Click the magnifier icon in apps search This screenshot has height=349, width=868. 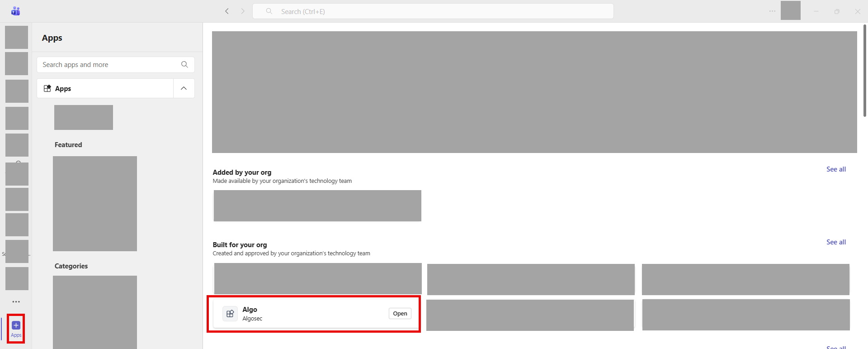tap(184, 65)
